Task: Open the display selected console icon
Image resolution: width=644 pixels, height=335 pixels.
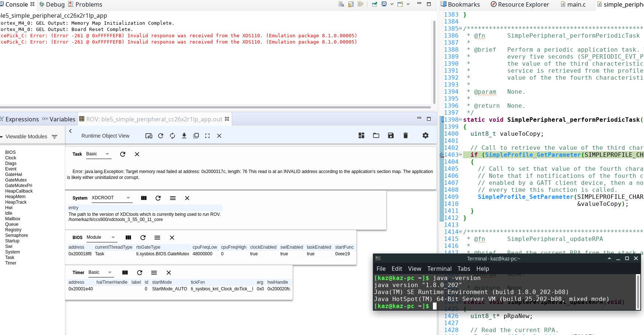Action: pyautogui.click(x=384, y=4)
